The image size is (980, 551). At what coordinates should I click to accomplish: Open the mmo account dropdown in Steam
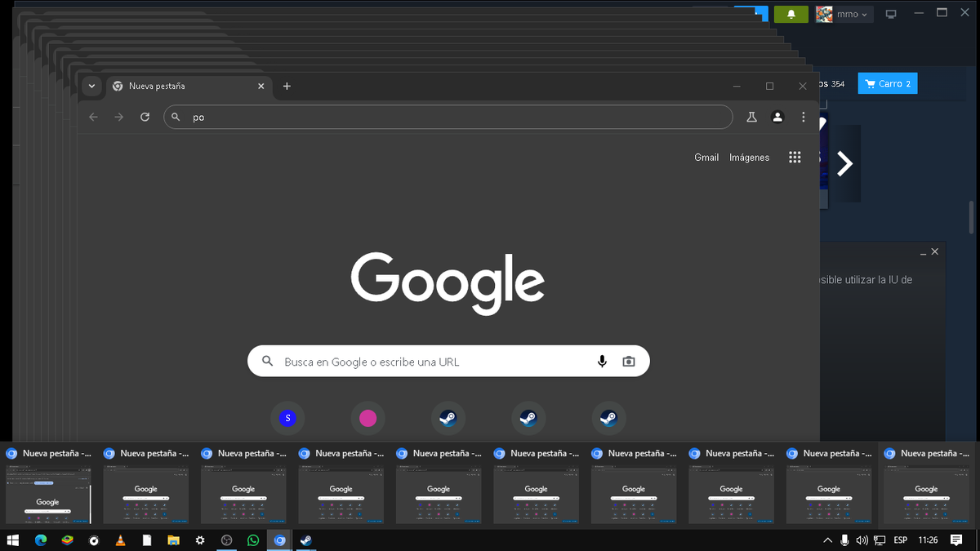pyautogui.click(x=844, y=14)
